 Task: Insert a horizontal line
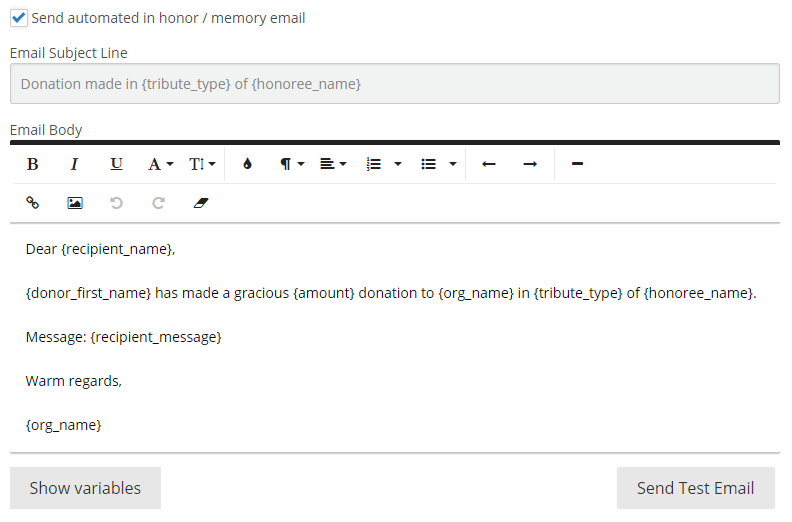pyautogui.click(x=577, y=164)
